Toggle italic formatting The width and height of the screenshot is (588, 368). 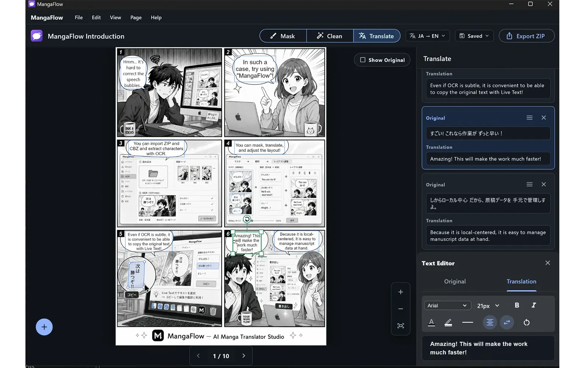[x=534, y=305]
